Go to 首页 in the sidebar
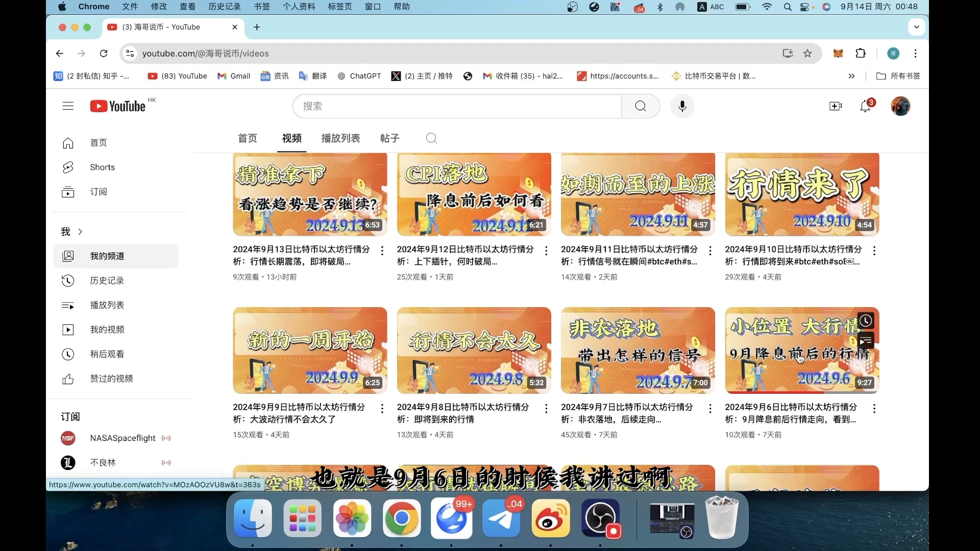Viewport: 980px width, 551px height. (x=116, y=143)
